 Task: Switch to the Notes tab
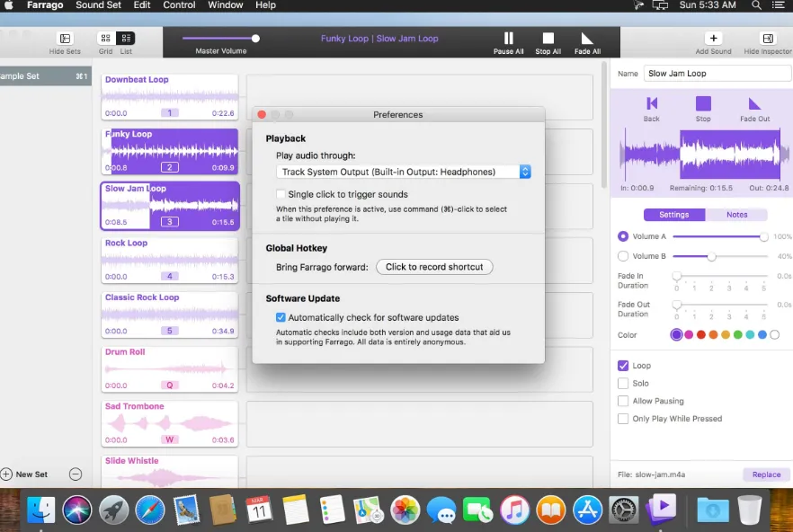pyautogui.click(x=736, y=215)
